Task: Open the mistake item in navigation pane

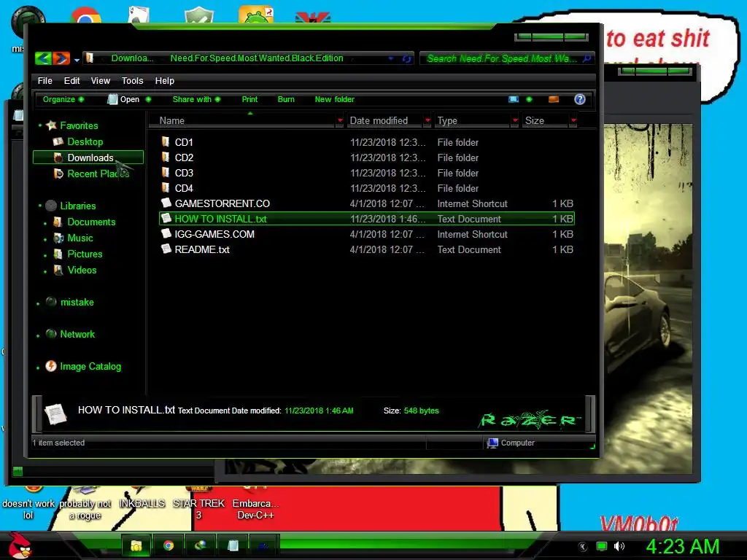Action: click(x=77, y=303)
